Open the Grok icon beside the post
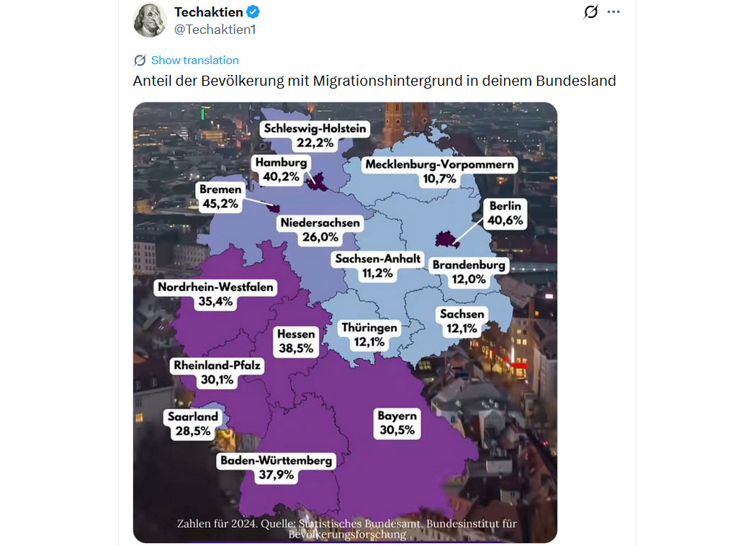The image size is (756, 546). 590,12
